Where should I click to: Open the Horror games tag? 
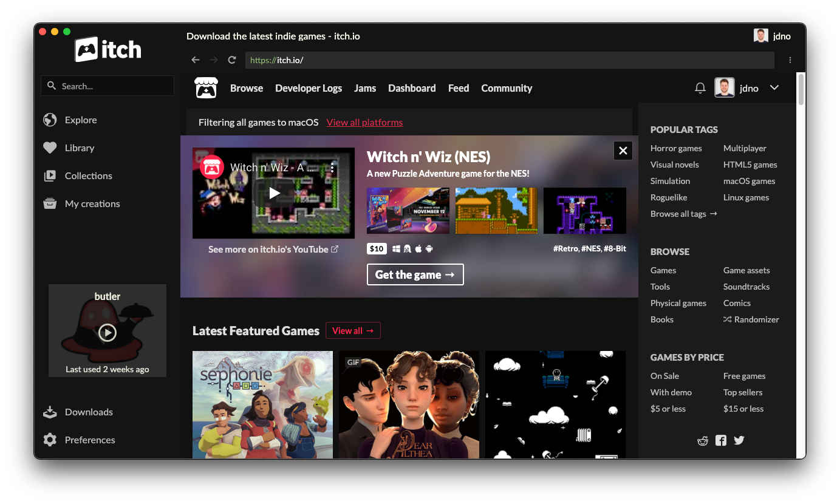(x=676, y=148)
